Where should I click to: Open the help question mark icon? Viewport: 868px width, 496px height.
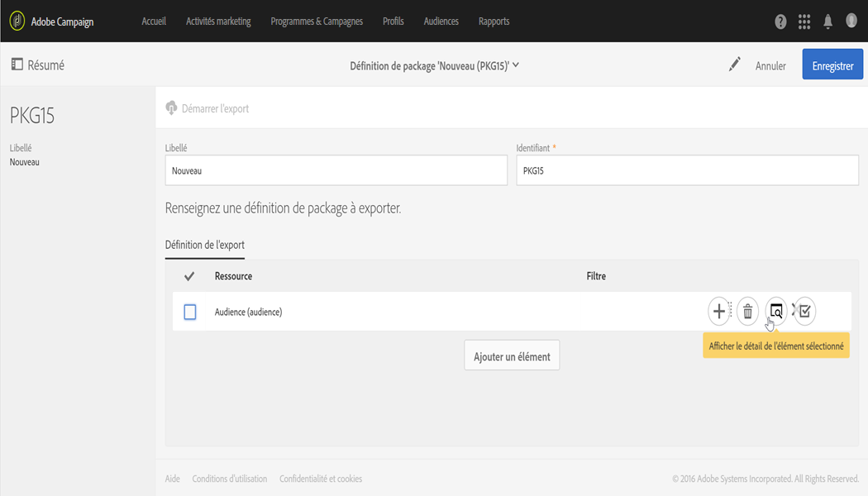coord(780,21)
